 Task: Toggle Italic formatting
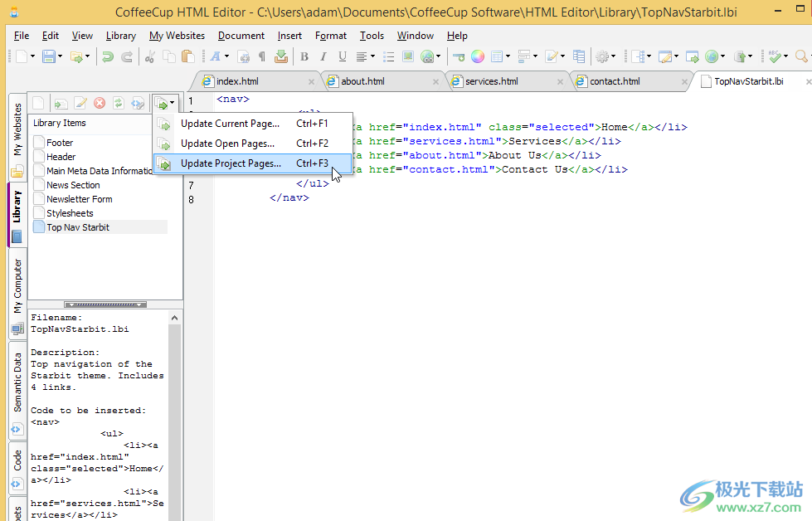323,56
